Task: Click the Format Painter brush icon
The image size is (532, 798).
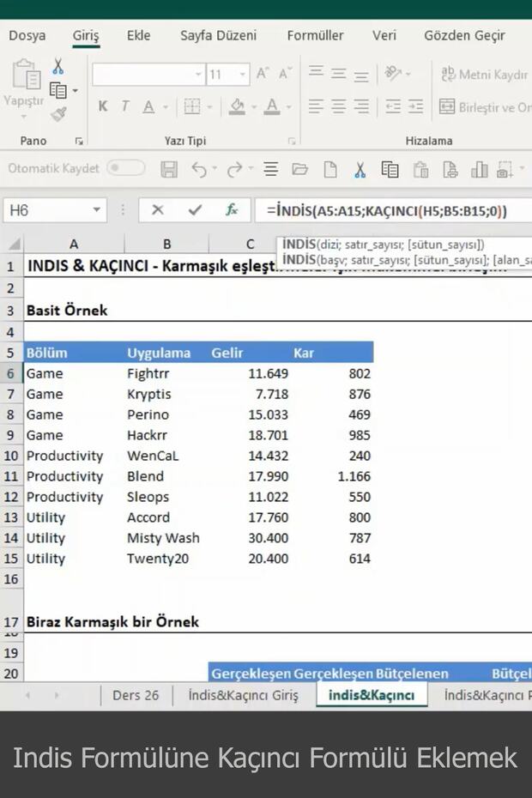Action: [58, 113]
